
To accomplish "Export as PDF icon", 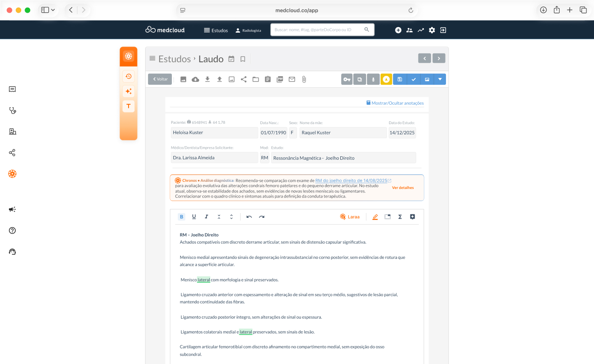I will tap(280, 79).
